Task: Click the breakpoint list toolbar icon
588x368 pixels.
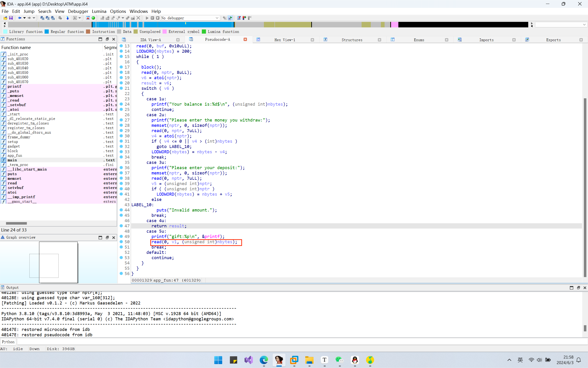Action: click(239, 18)
